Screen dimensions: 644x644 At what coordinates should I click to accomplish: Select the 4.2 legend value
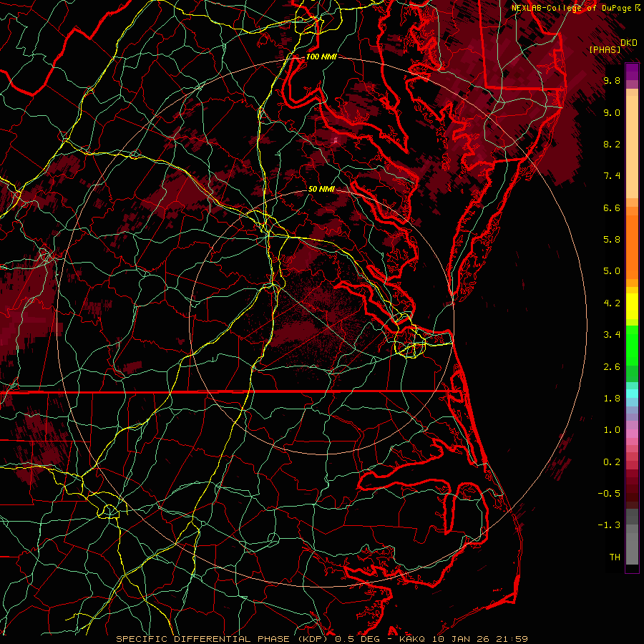(612, 303)
